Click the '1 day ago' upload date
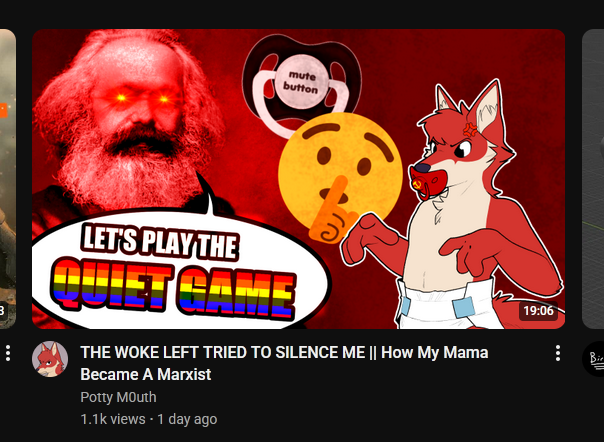 point(187,419)
